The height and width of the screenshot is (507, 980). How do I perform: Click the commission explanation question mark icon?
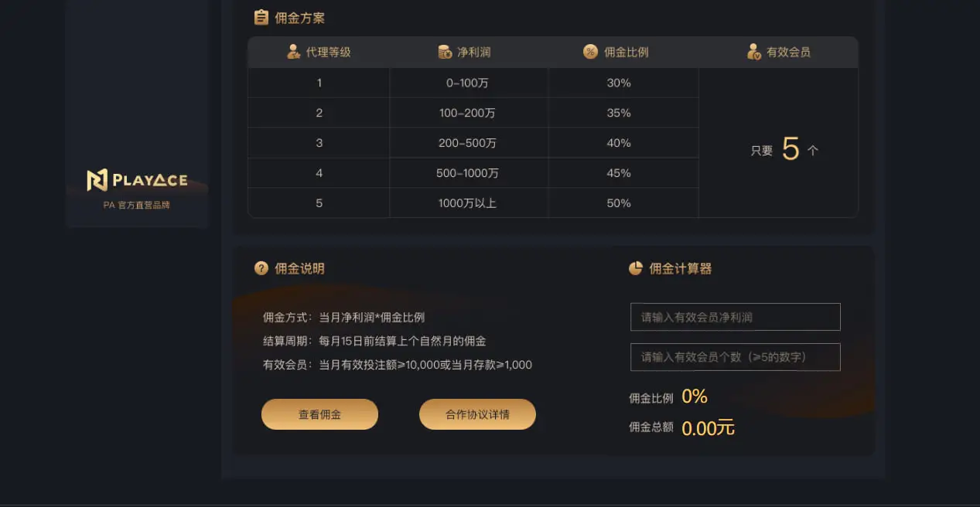pyautogui.click(x=261, y=268)
